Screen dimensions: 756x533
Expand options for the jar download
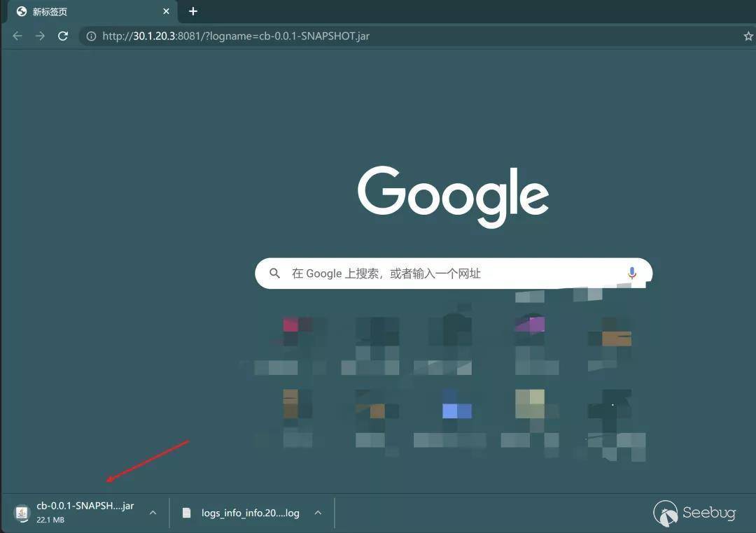click(x=153, y=513)
